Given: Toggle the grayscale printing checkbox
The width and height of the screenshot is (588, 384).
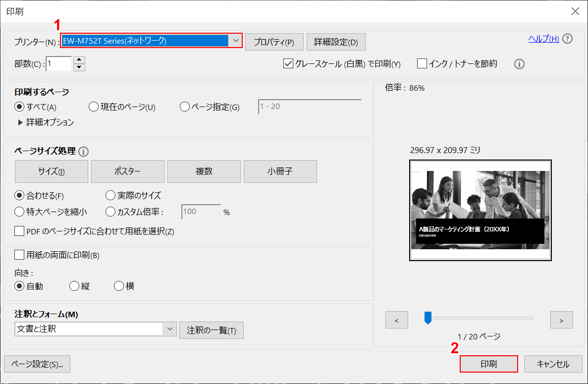Looking at the screenshot, I should (x=288, y=64).
